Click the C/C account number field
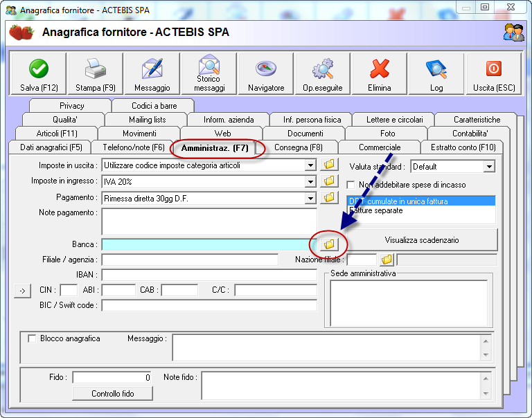 [276, 290]
